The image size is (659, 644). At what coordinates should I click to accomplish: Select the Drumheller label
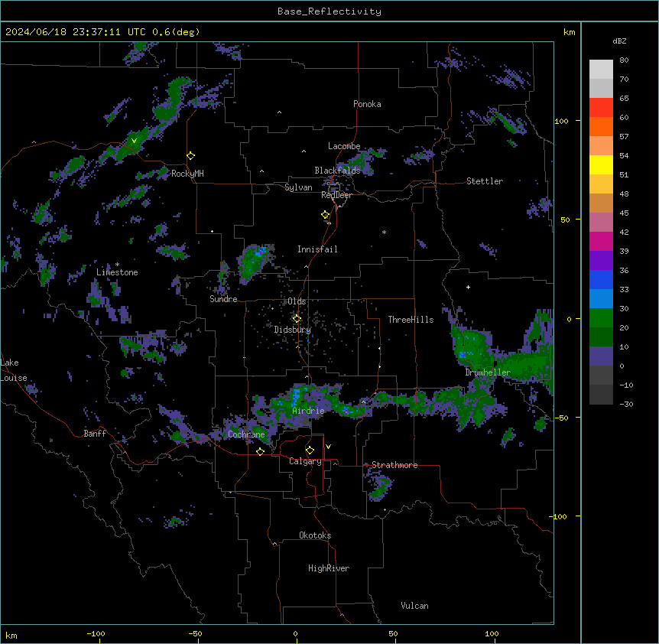pos(488,372)
